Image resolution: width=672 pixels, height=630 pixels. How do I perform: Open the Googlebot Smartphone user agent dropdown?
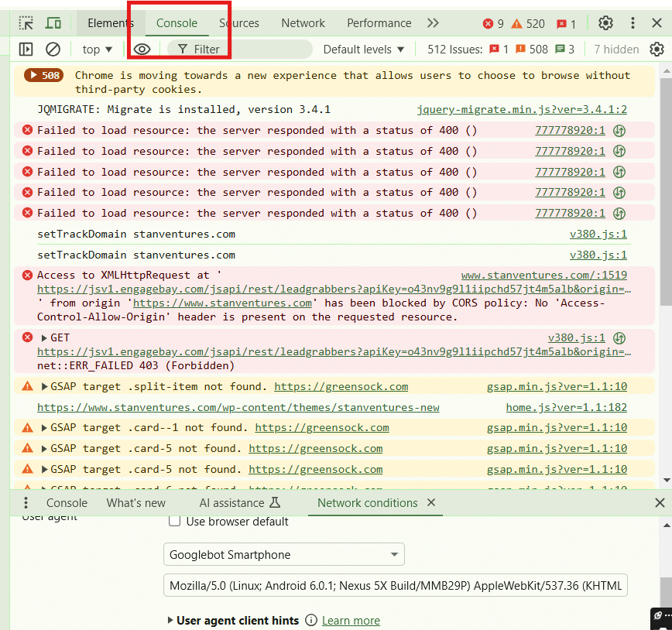(x=283, y=554)
